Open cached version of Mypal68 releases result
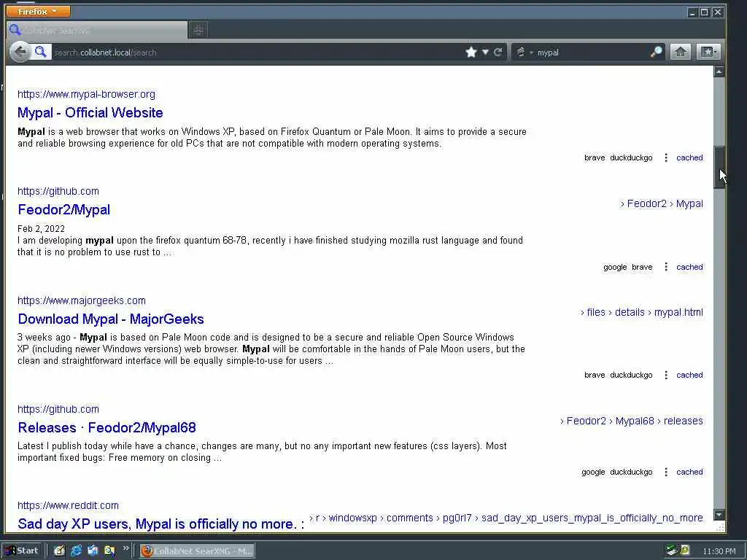Viewport: 747px width, 560px height. click(x=689, y=472)
